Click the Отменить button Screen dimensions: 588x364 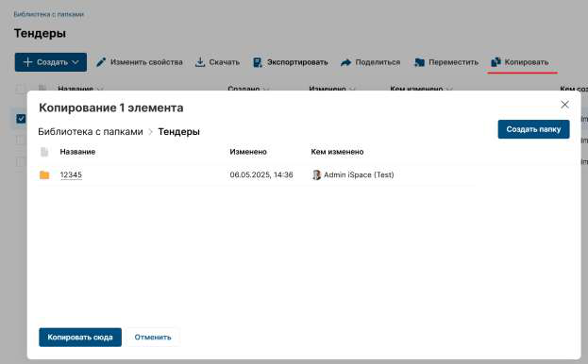point(153,337)
